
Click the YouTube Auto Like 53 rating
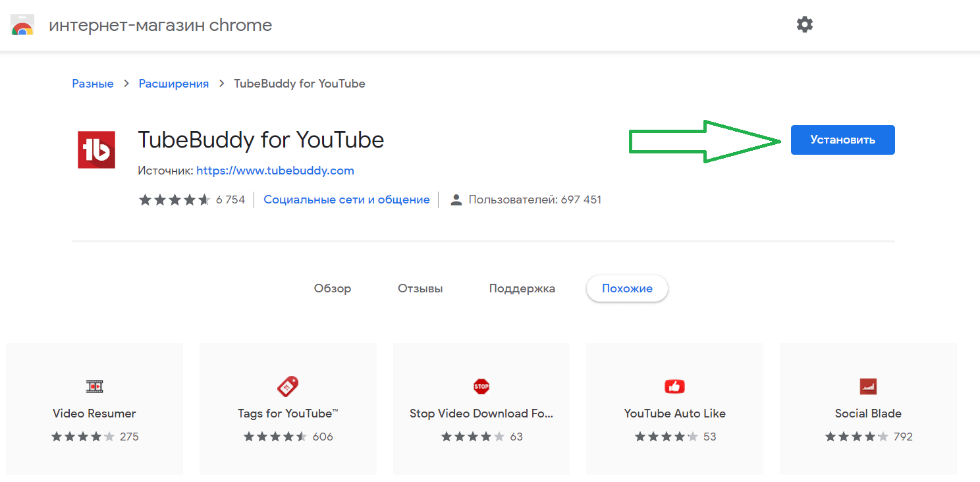(x=675, y=437)
